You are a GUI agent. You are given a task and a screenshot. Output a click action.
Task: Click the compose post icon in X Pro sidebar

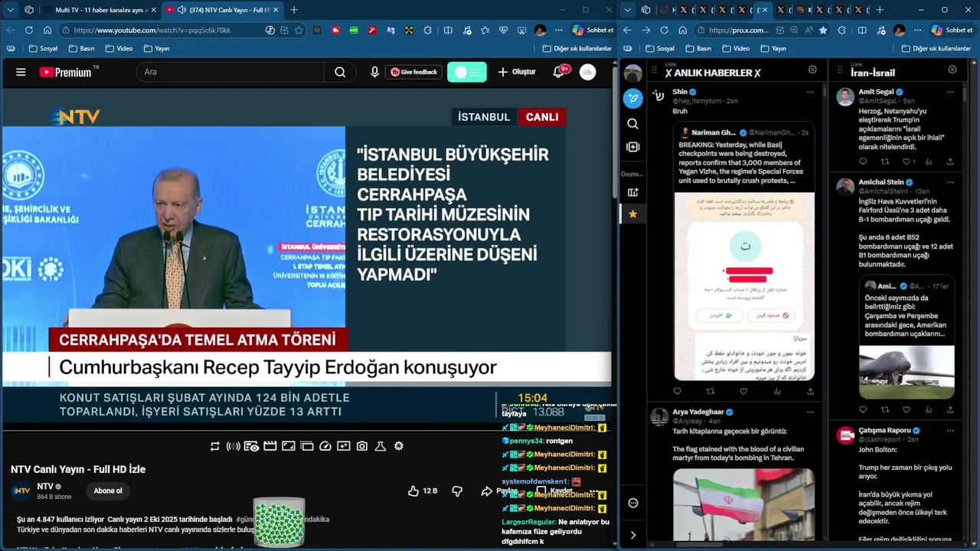point(632,98)
